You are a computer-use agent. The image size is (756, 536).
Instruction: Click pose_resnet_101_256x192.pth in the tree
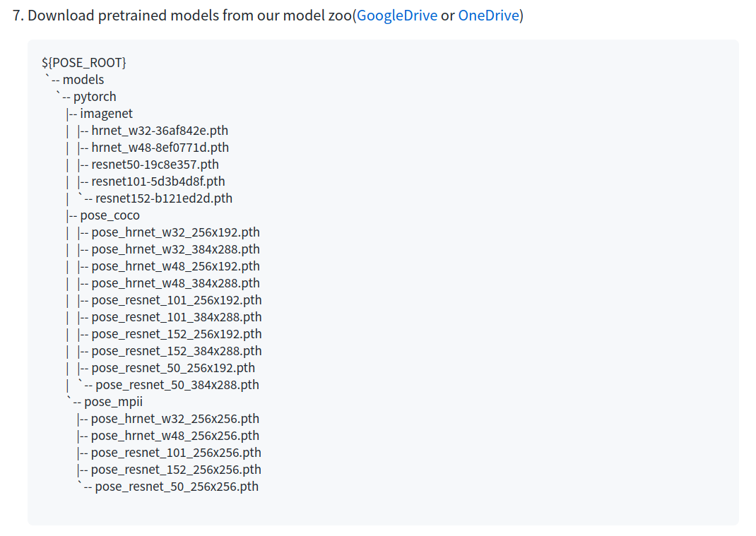(x=176, y=300)
